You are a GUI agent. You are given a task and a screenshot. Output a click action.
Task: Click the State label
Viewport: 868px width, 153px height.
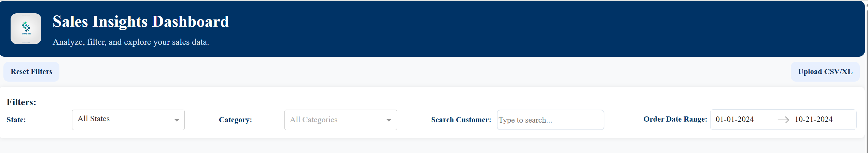(x=16, y=120)
